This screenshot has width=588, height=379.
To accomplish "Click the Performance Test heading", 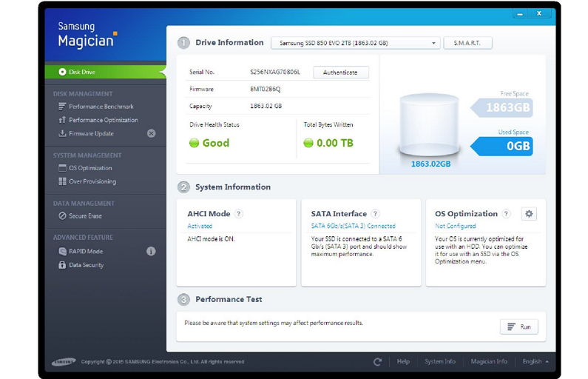I will coord(229,300).
